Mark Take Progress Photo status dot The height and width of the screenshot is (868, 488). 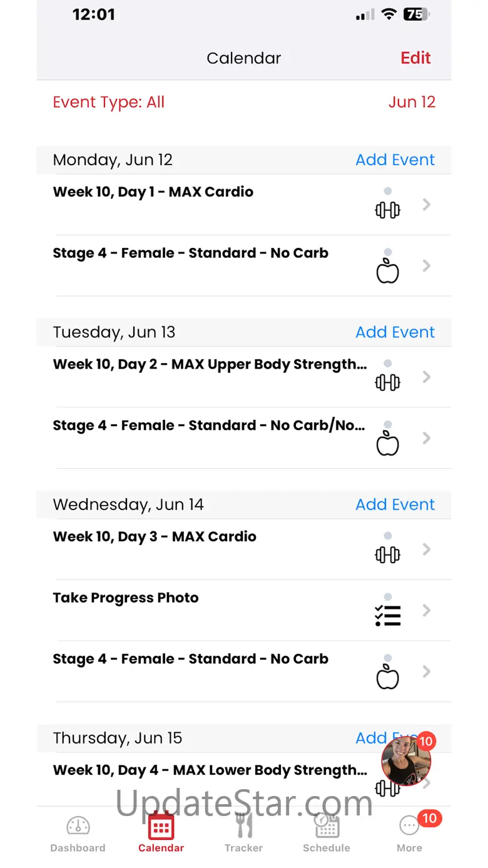[388, 597]
